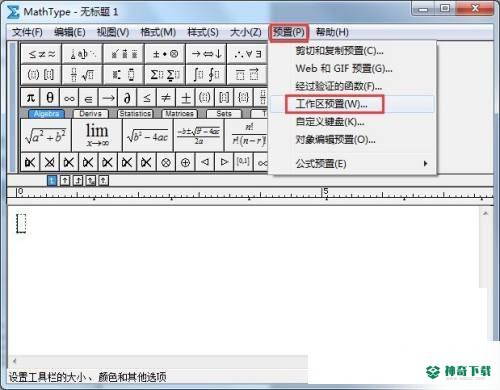Insert the not-equal symbol
Viewport: 500px width, 390px height.
click(166, 98)
